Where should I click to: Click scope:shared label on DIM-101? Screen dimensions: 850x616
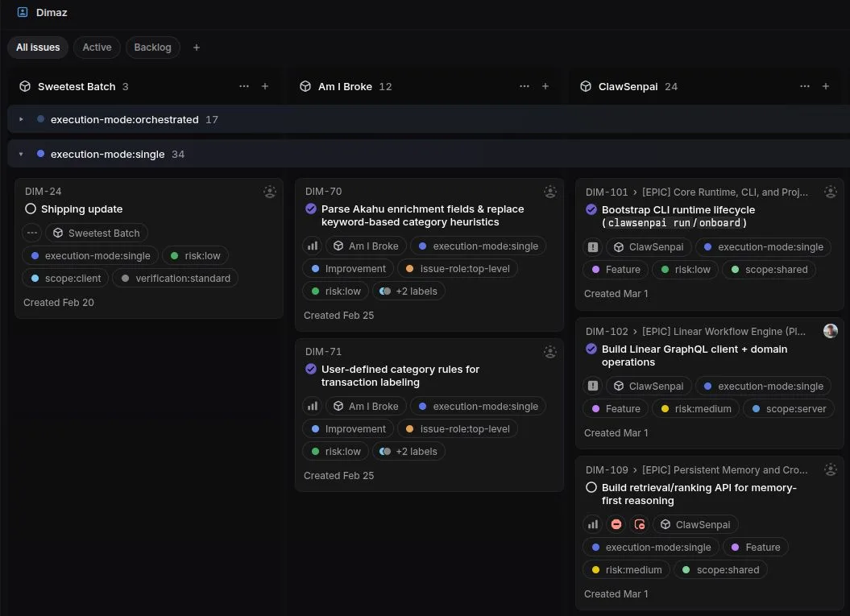[769, 270]
